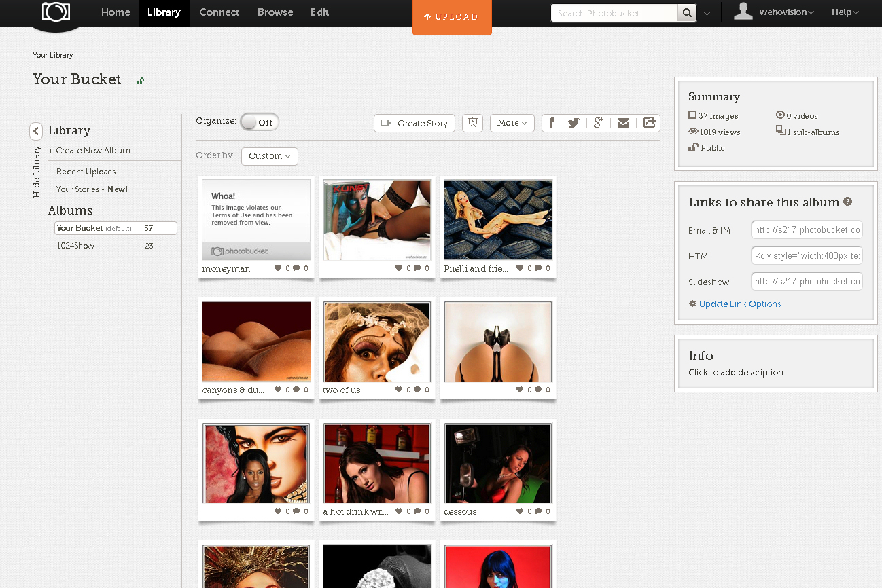
Task: Expand the More dropdown menu
Action: coord(512,123)
